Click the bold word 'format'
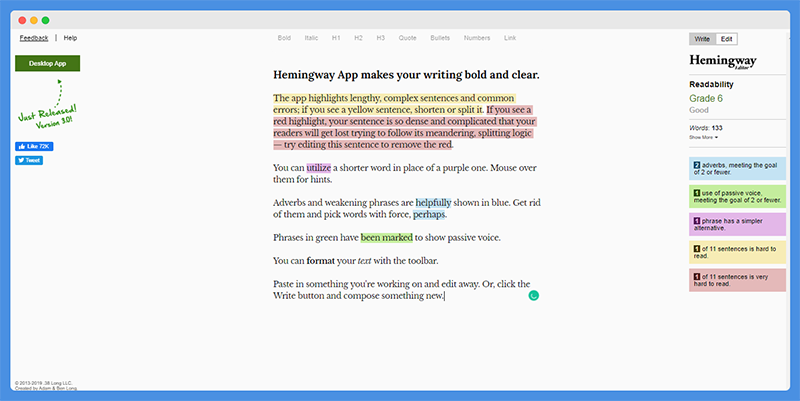This screenshot has height=401, width=800. (x=320, y=261)
